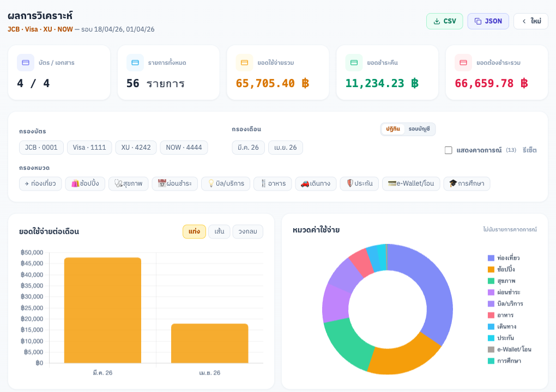Image resolution: width=556 pixels, height=392 pixels.
Task: Click the สุขภาพ legend entry
Action: [501, 281]
